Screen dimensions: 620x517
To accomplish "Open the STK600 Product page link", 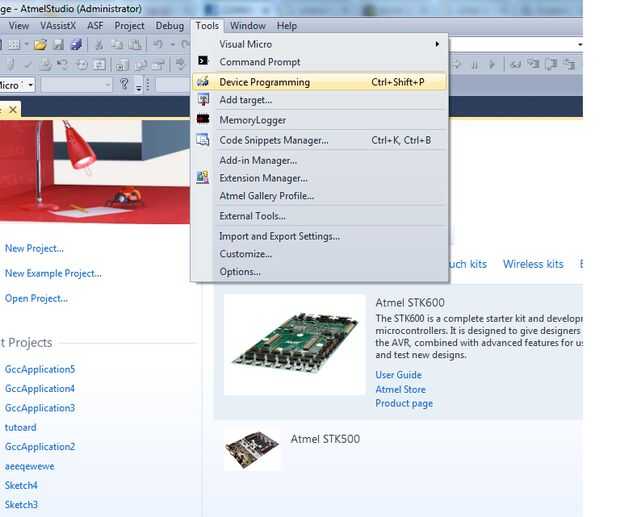I will [404, 404].
